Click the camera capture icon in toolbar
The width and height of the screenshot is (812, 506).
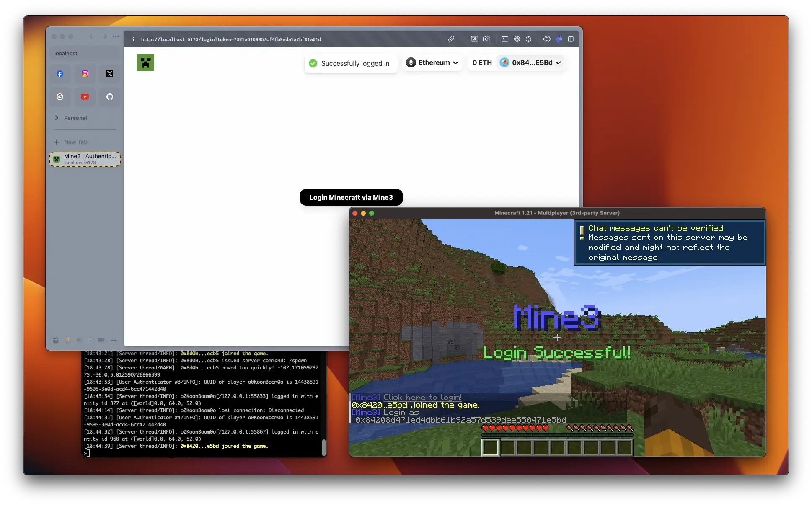(486, 39)
